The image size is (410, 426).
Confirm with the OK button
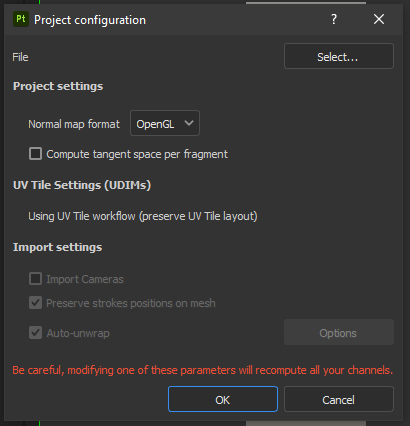[x=223, y=399]
